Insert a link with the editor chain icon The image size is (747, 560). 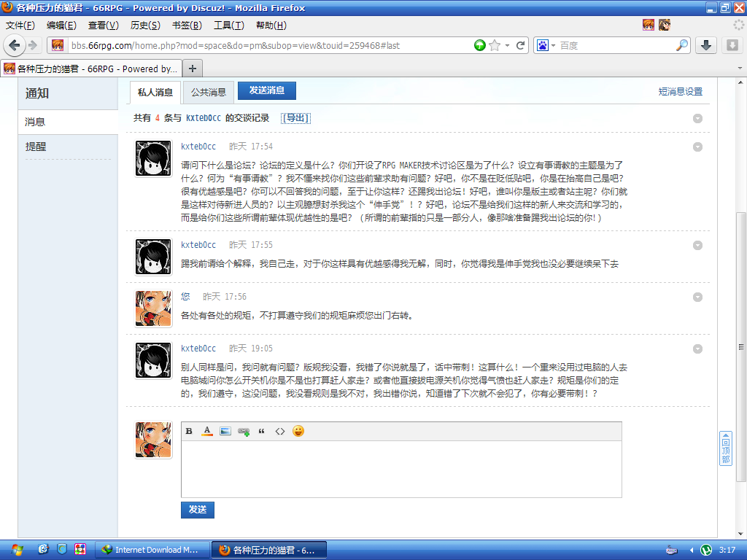coord(244,432)
